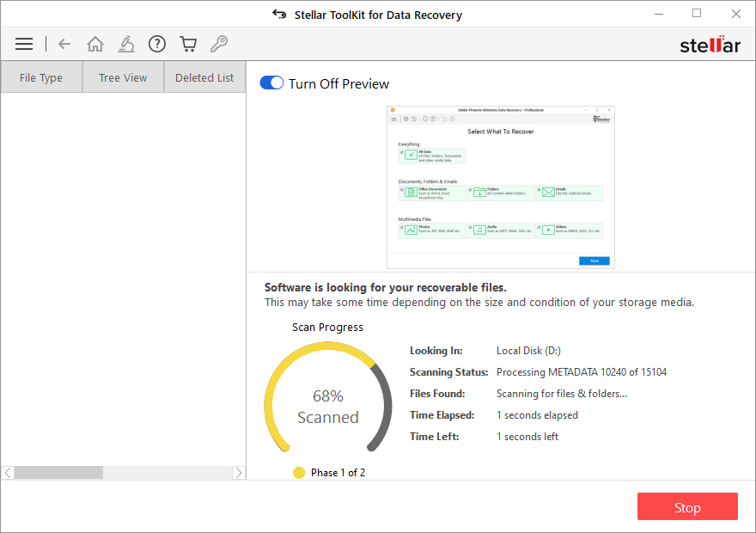Click the 68% Scanned progress gauge
The image size is (756, 533).
327,406
